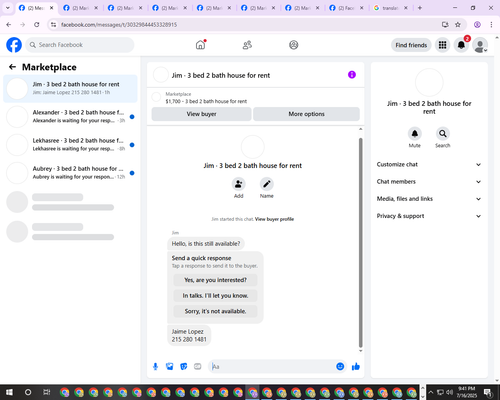This screenshot has height=400, width=500.
Task: Reload the page with browser refresh icon
Action: 37,25
